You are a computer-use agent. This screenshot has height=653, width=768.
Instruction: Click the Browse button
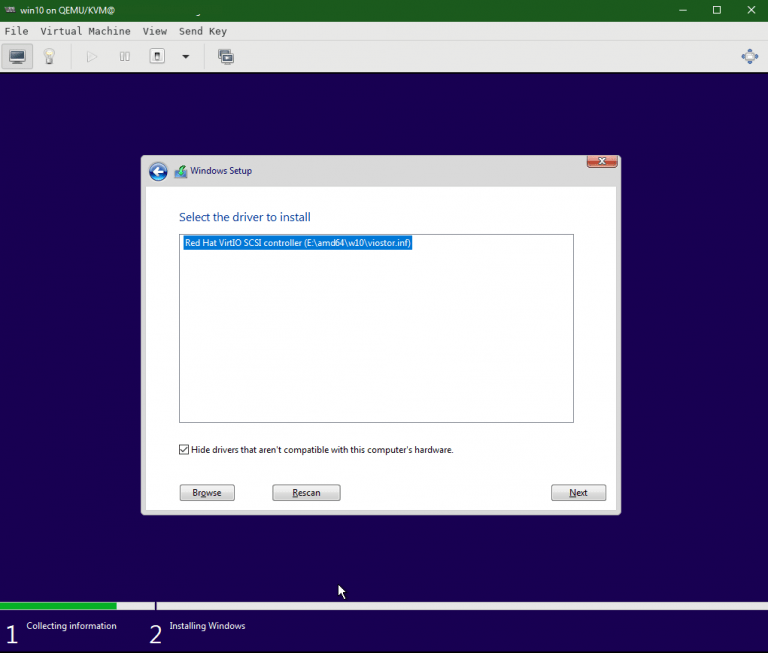pos(207,493)
